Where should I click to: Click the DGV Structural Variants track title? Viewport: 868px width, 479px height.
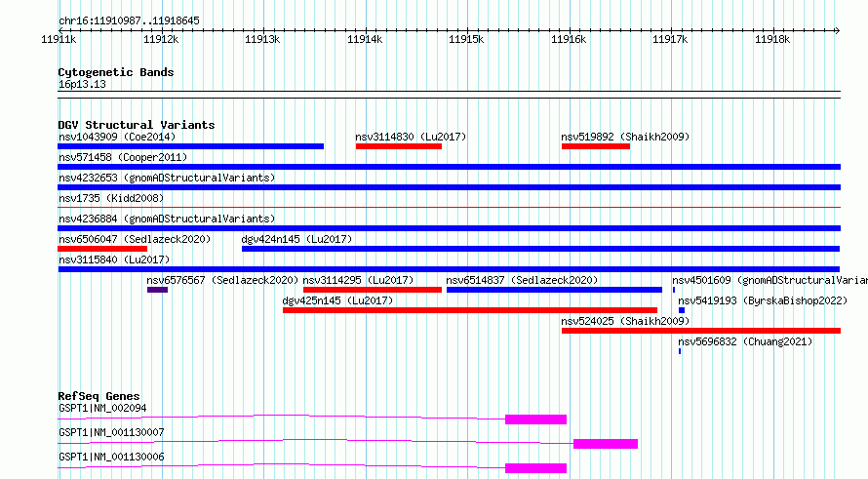pos(137,125)
